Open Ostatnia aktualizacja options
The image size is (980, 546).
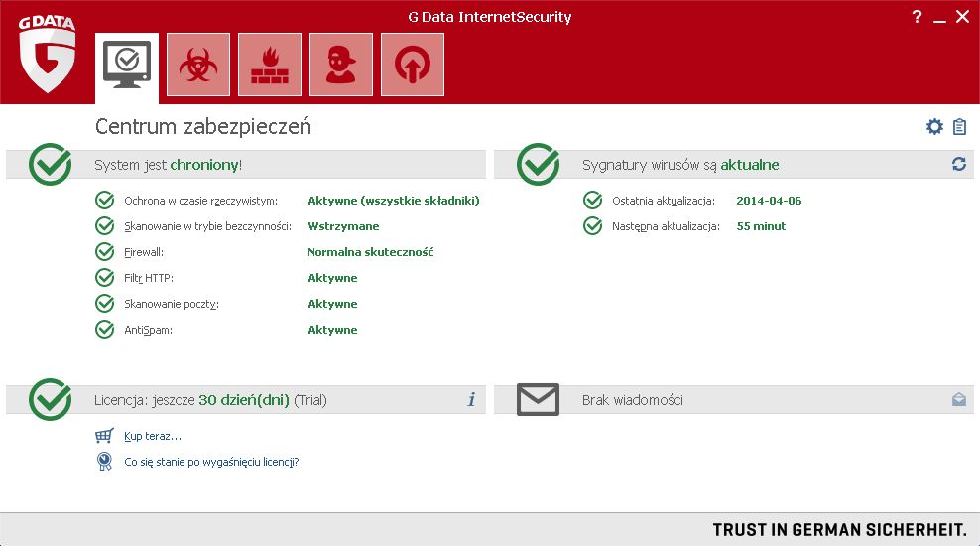click(664, 201)
